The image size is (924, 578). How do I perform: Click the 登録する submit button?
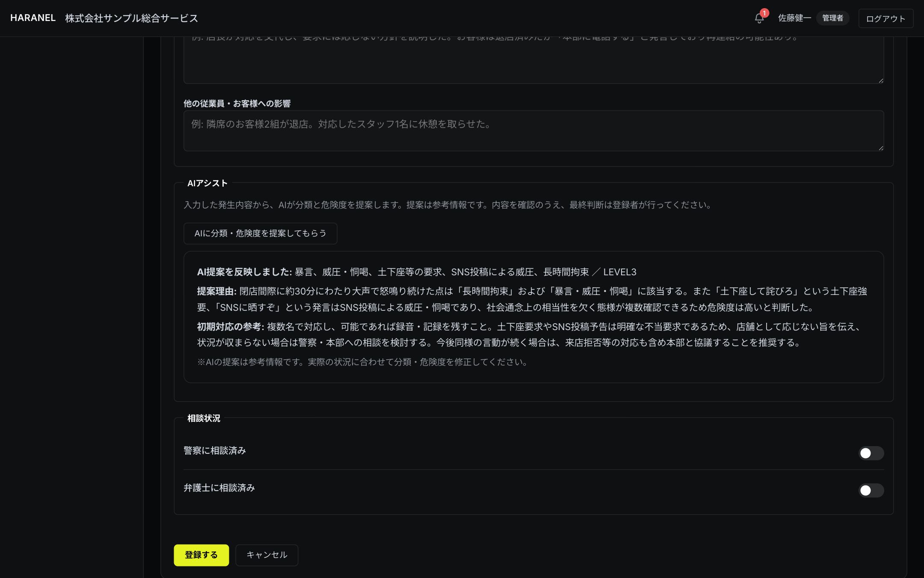pyautogui.click(x=201, y=555)
